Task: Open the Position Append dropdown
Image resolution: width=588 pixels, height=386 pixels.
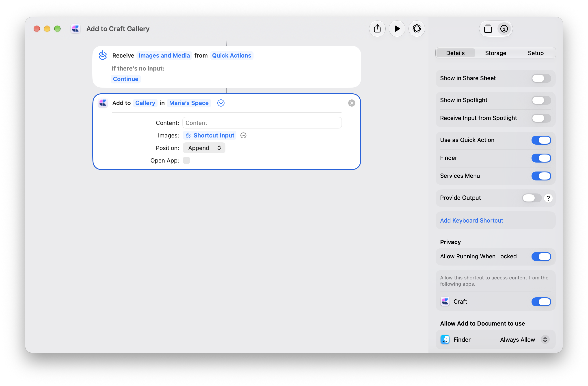Action: click(x=204, y=148)
